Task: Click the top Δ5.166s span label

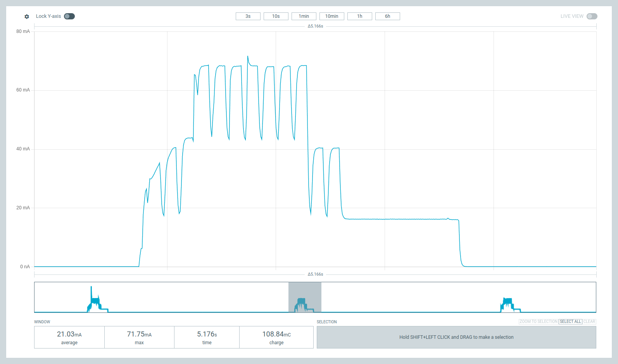Action: coord(316,26)
